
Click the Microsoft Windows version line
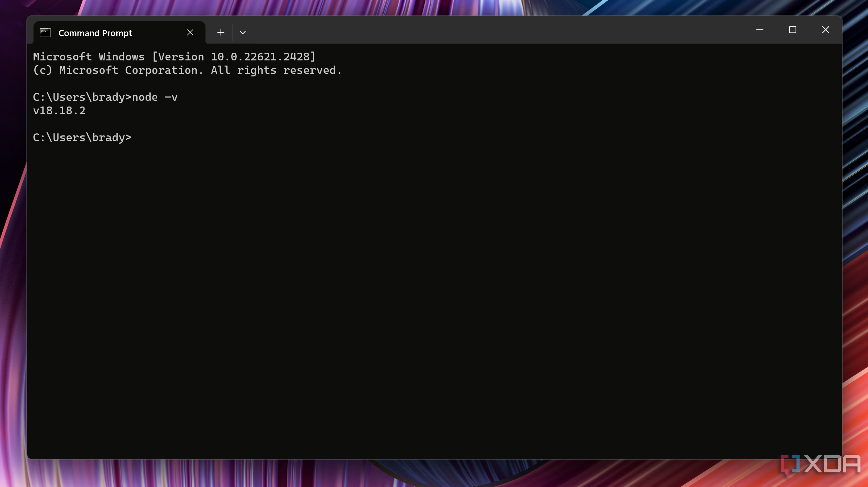(x=174, y=56)
